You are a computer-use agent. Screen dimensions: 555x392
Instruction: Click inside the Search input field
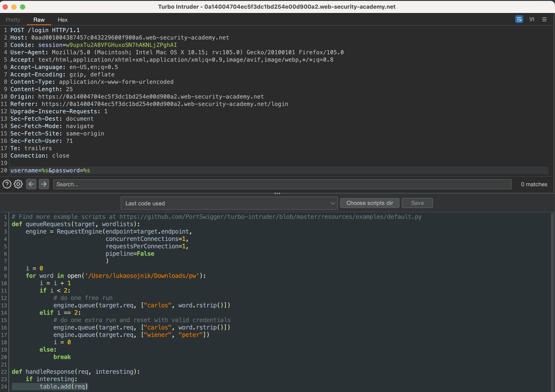[x=282, y=184]
